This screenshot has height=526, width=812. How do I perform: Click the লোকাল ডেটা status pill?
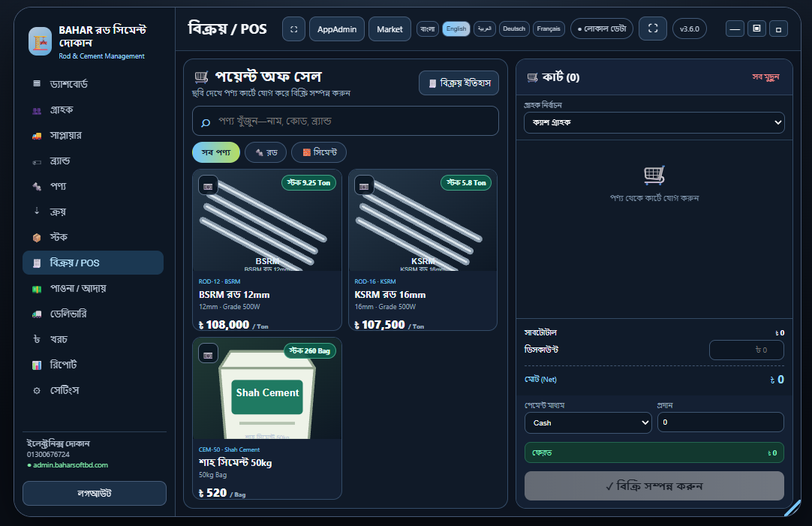pyautogui.click(x=602, y=29)
